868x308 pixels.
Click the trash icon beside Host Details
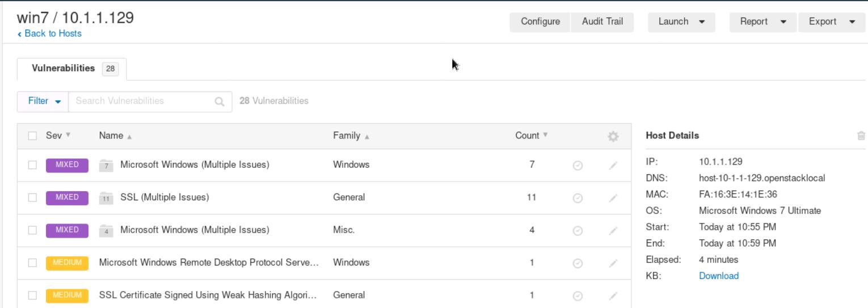[x=861, y=136]
